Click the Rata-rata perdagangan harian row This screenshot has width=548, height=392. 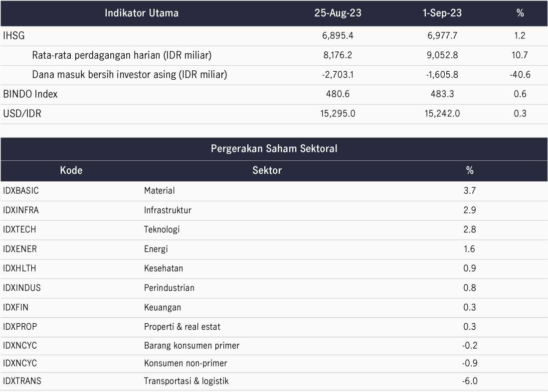(274, 55)
